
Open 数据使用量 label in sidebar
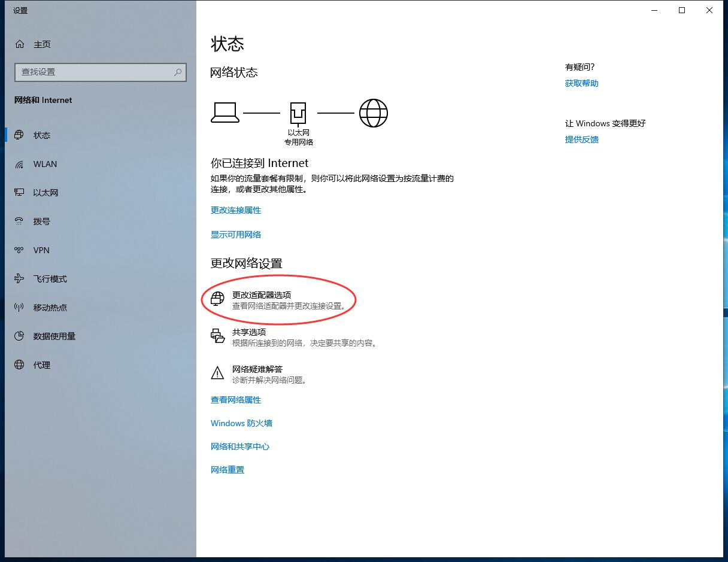(54, 336)
